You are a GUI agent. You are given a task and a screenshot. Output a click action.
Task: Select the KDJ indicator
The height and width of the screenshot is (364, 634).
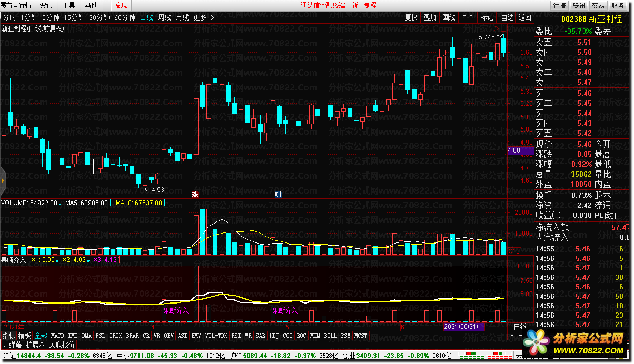pyautogui.click(x=274, y=336)
